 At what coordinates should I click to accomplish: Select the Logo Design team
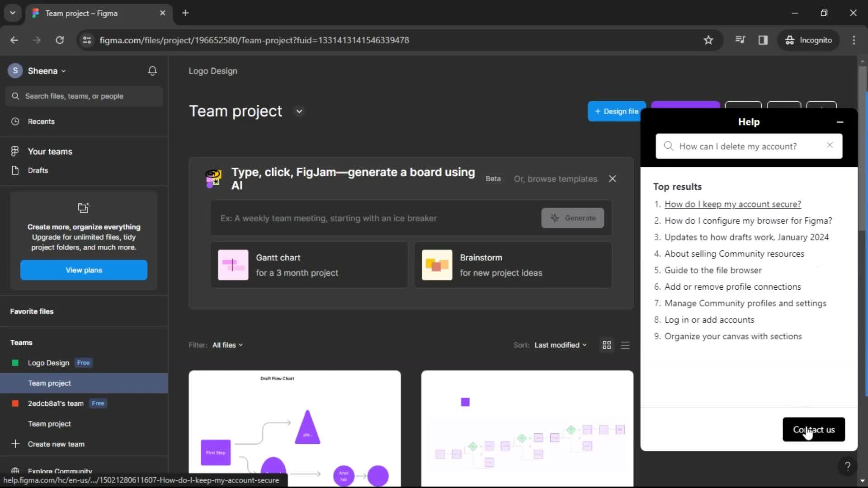click(48, 363)
